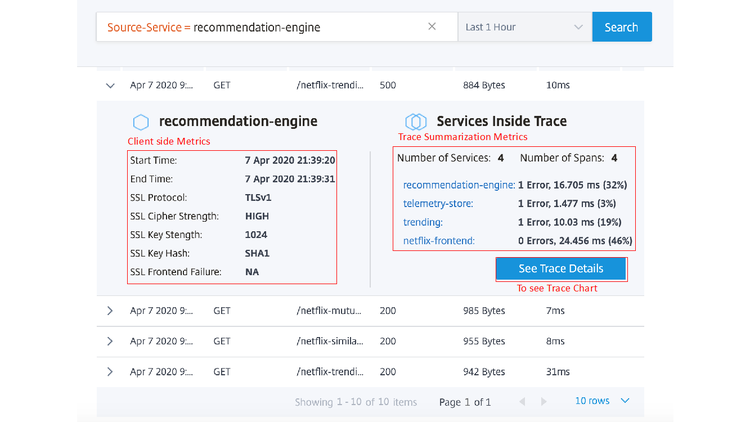
Task: Select the Page 1 of 1 indicator
Action: point(465,402)
